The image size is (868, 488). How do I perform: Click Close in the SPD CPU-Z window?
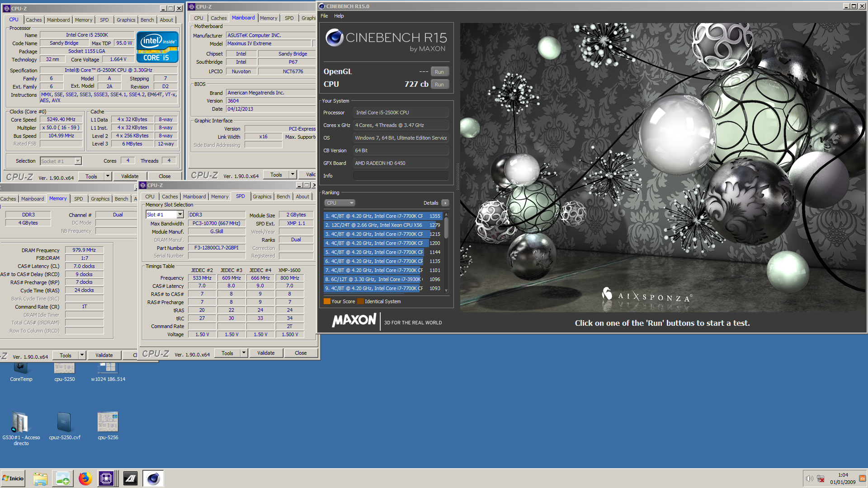pos(301,353)
